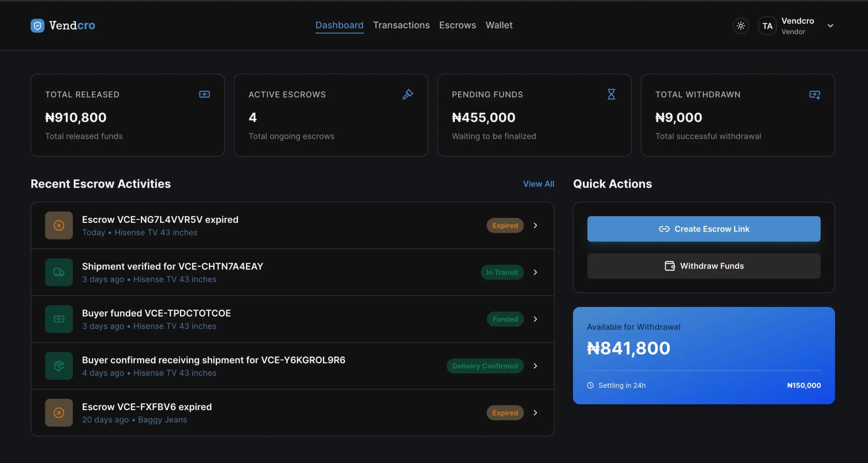
Task: Click the ₦9,000 total withdrawn value
Action: (679, 118)
